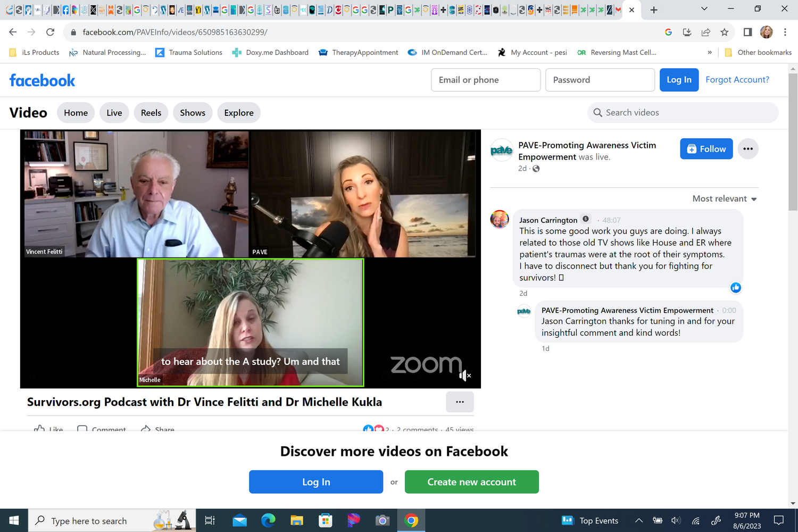Viewport: 798px width, 532px height.
Task: Click the install app icon in address bar
Action: (687, 32)
